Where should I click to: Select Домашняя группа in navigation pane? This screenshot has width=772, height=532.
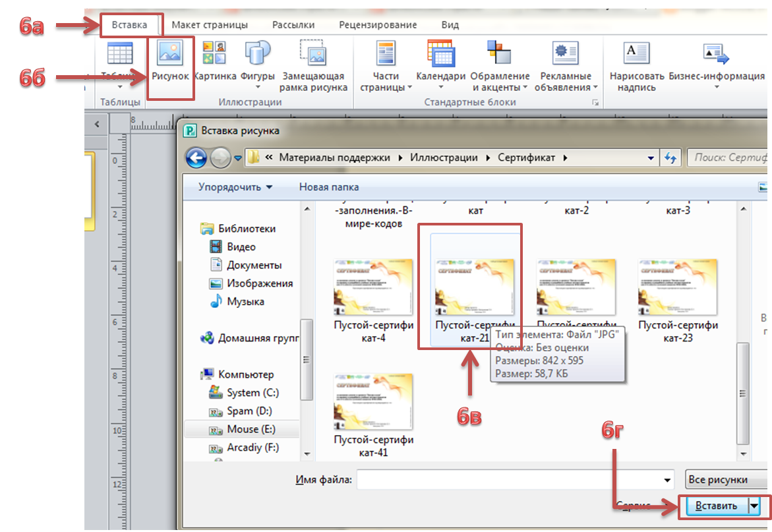point(249,338)
